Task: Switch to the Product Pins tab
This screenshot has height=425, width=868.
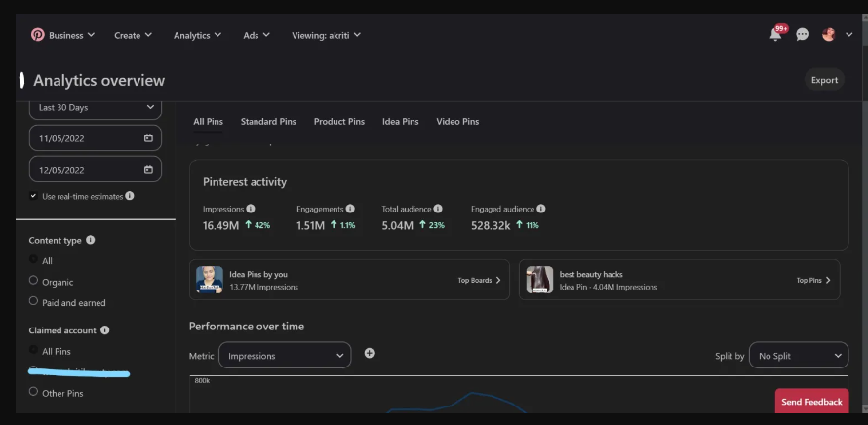Action: coord(339,122)
